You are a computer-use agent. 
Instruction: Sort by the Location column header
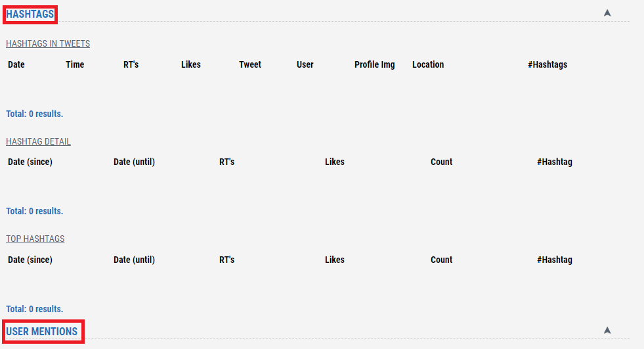(x=428, y=64)
